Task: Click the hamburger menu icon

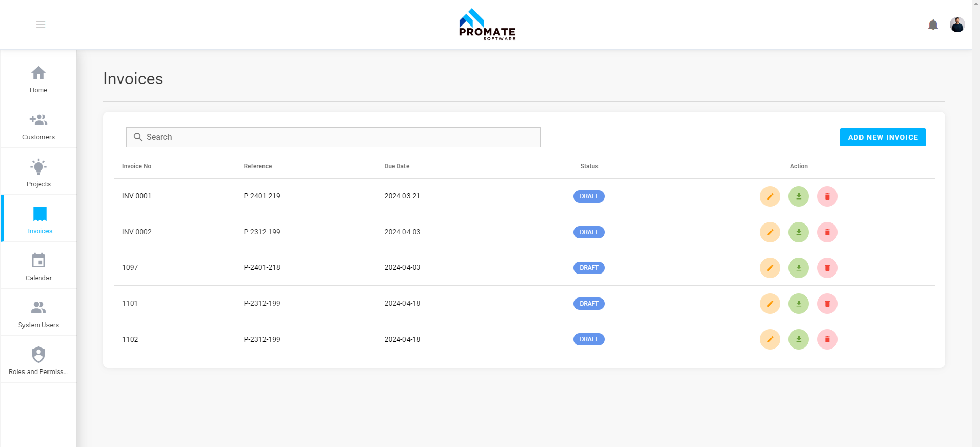Action: click(41, 24)
